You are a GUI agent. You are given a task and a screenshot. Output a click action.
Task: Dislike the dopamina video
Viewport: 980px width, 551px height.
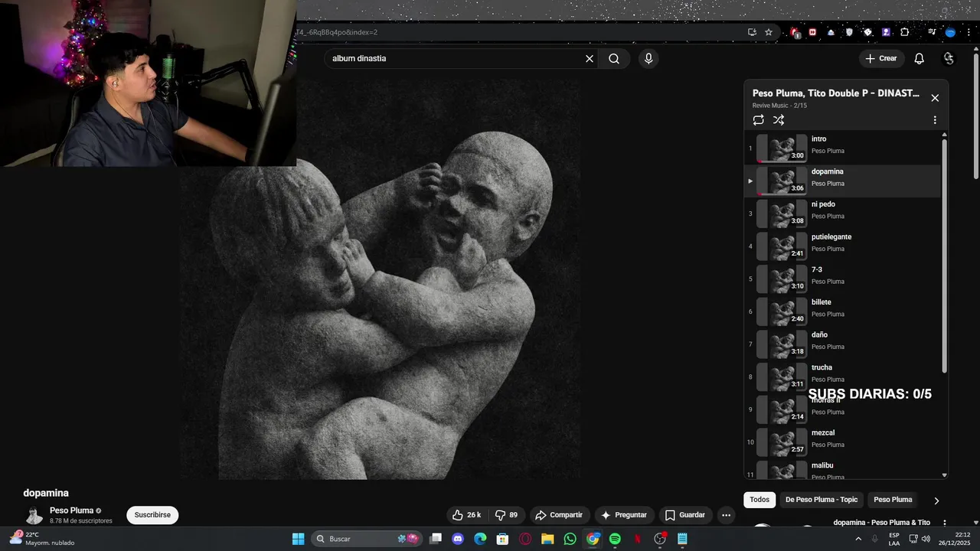507,515
